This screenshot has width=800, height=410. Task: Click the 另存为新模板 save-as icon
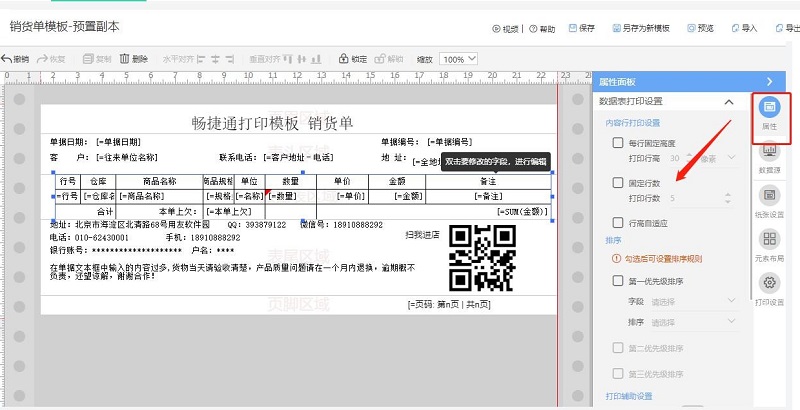pos(617,28)
